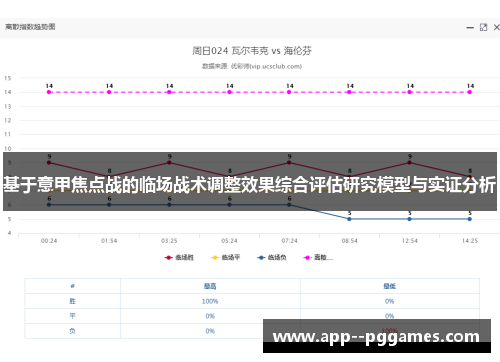This screenshot has width=500, height=362.
Task: Toggle the yellow 临场平 legend series
Action: [225, 257]
